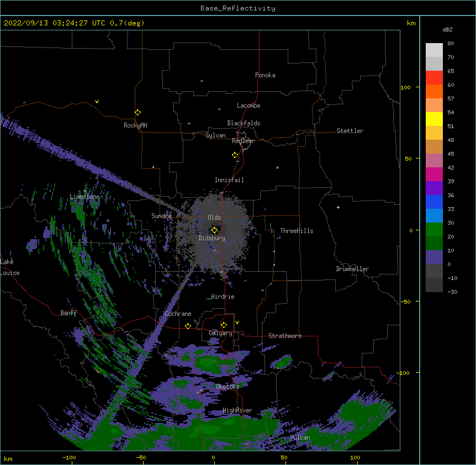Select the violet 39 dBZ legend swatch

tap(434, 188)
